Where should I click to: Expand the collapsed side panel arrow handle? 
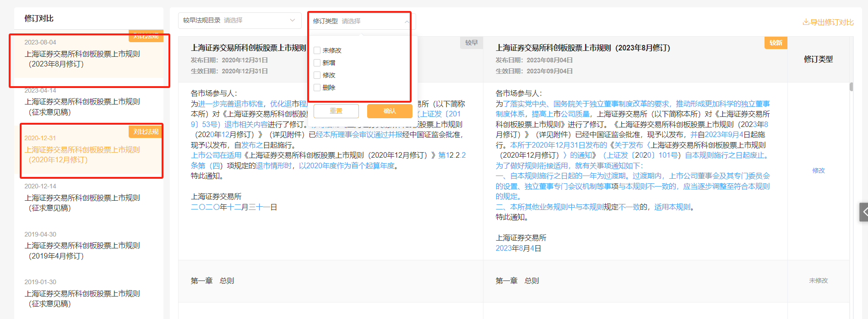pyautogui.click(x=864, y=212)
